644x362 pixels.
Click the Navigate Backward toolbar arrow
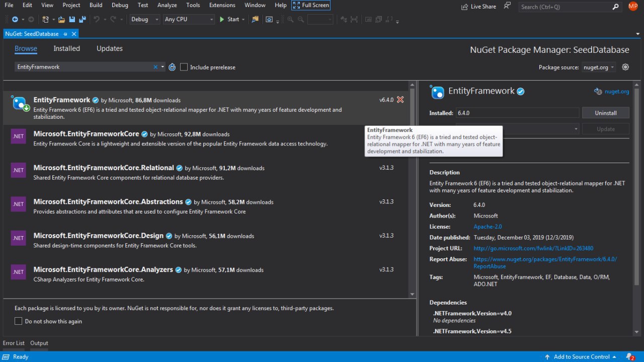15,19
